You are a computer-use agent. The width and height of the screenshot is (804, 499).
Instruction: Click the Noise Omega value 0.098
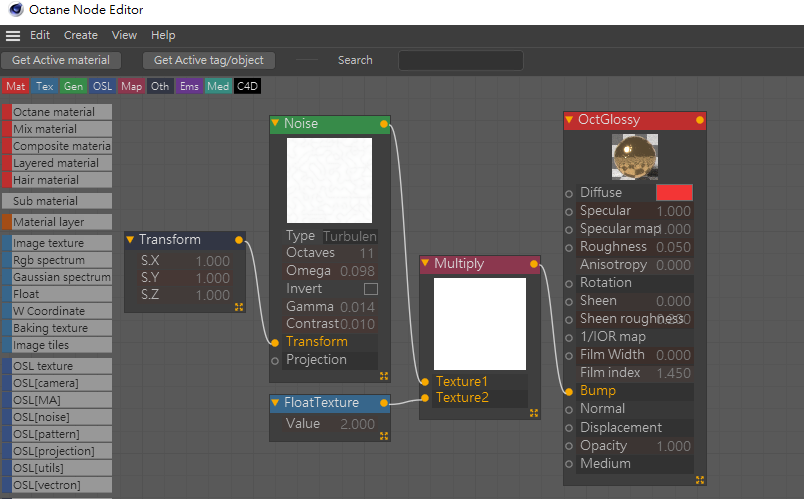click(x=357, y=271)
